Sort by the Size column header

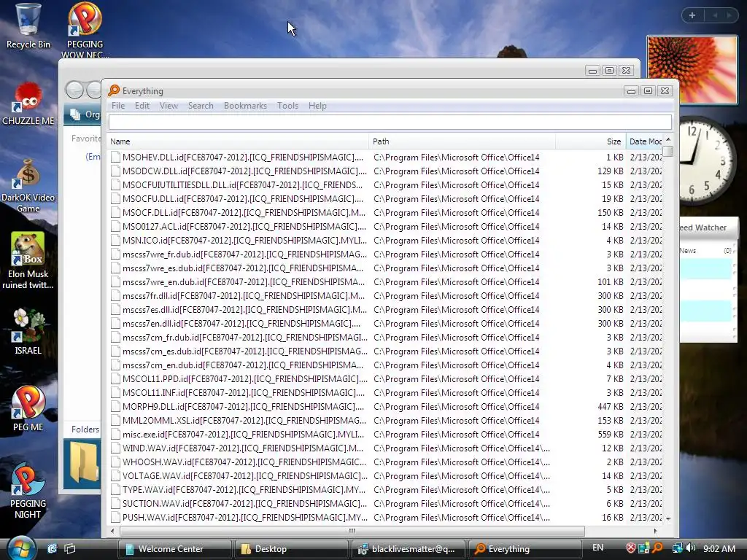coord(590,141)
